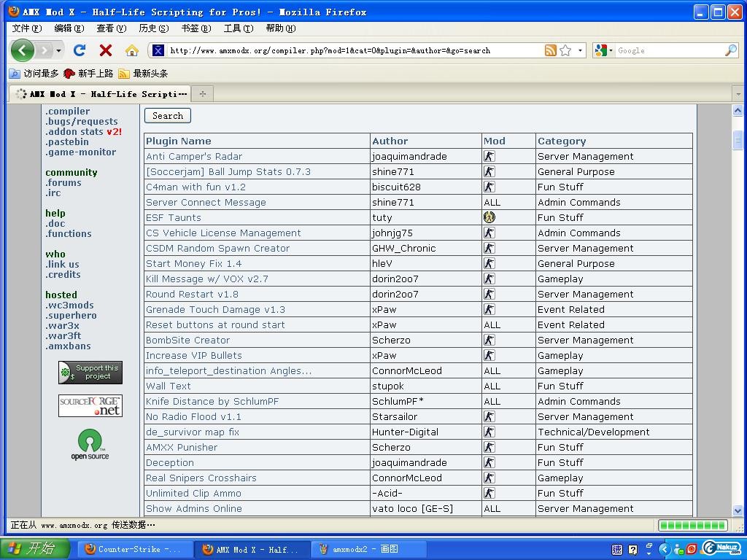Open the 访问最多 bookmark folder
Image resolution: width=747 pixels, height=560 pixels.
(x=34, y=74)
